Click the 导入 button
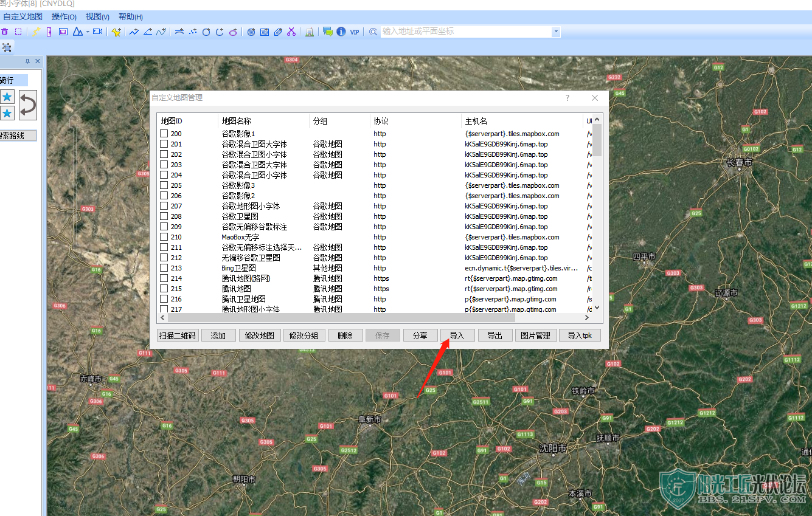This screenshot has width=812, height=516. [x=457, y=335]
